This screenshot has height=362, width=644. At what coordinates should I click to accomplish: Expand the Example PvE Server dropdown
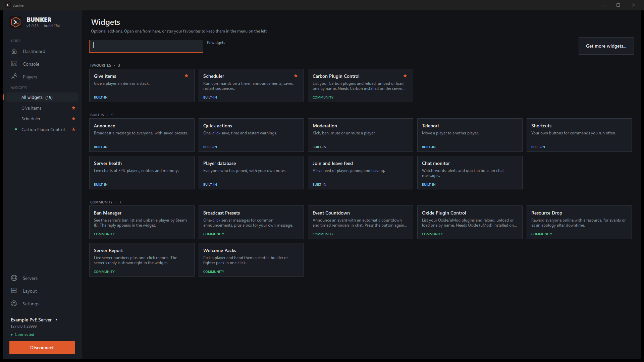click(x=56, y=320)
